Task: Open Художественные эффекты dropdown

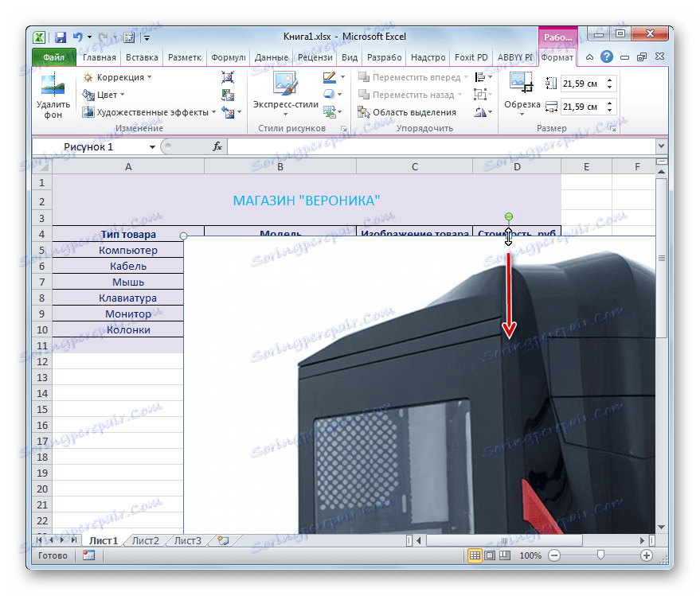Action: click(149, 112)
